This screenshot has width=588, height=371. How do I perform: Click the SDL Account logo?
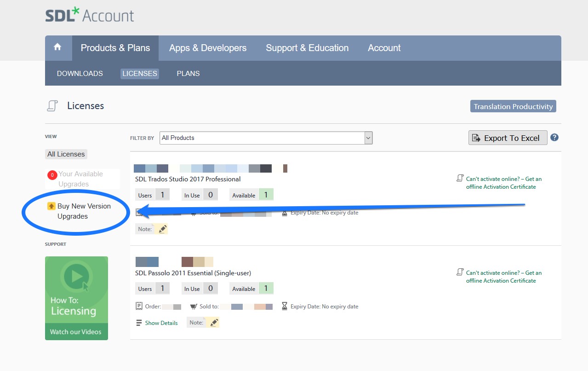[x=90, y=15]
